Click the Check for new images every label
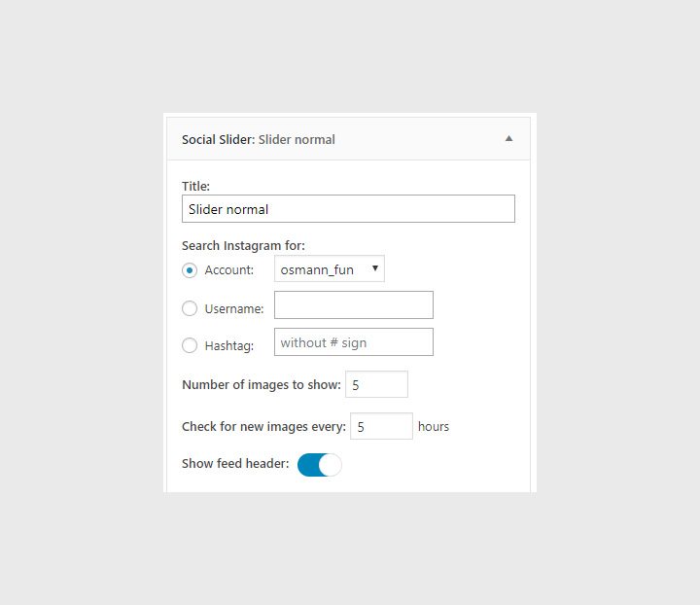The width and height of the screenshot is (700, 605). tap(263, 426)
